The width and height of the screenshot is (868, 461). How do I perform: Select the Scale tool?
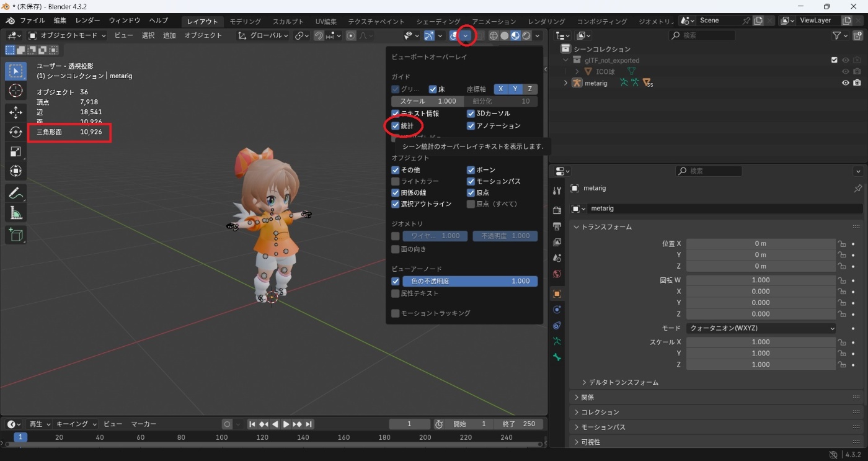tap(16, 151)
